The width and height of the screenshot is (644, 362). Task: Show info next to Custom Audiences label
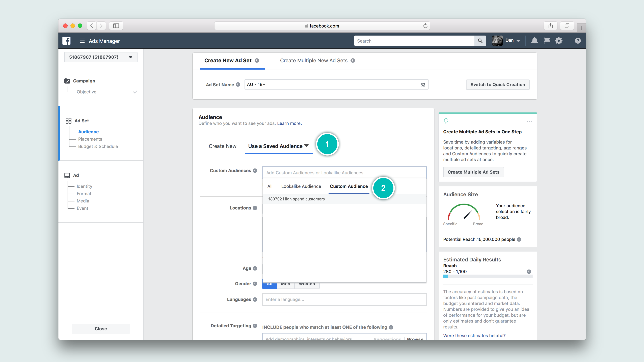pos(255,171)
